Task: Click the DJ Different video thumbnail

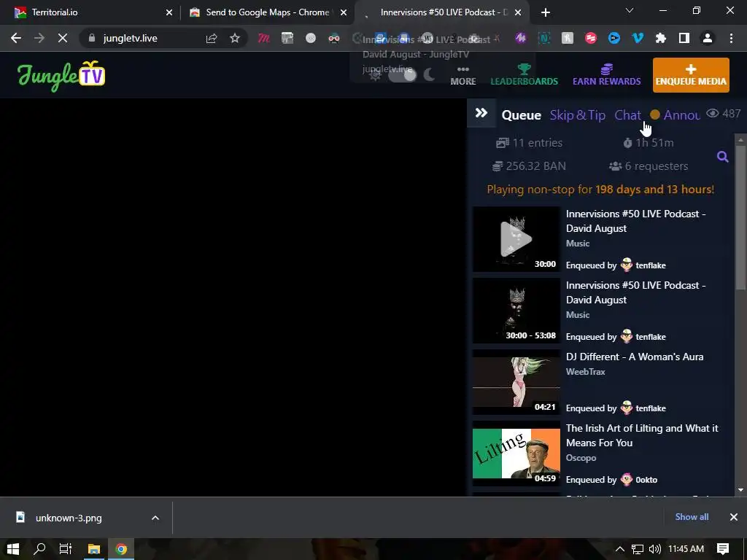Action: (516, 382)
